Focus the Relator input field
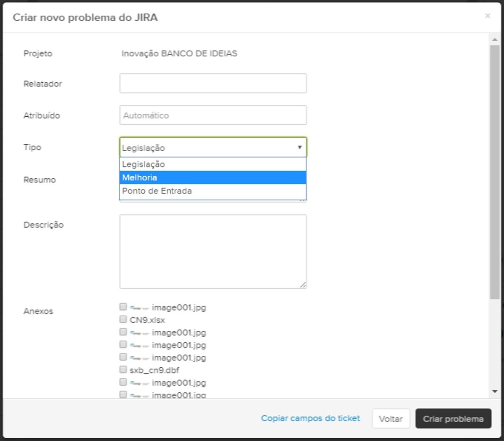Image resolution: width=504 pixels, height=441 pixels. [213, 84]
